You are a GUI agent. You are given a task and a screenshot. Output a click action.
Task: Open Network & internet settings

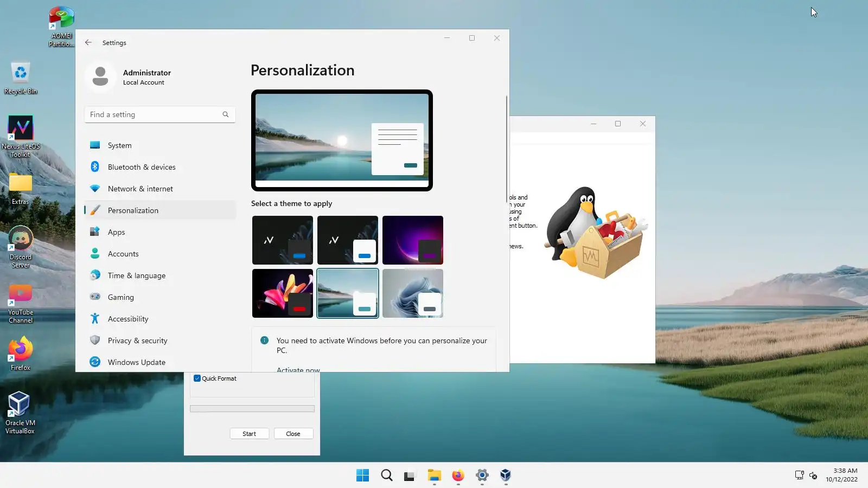click(160, 189)
